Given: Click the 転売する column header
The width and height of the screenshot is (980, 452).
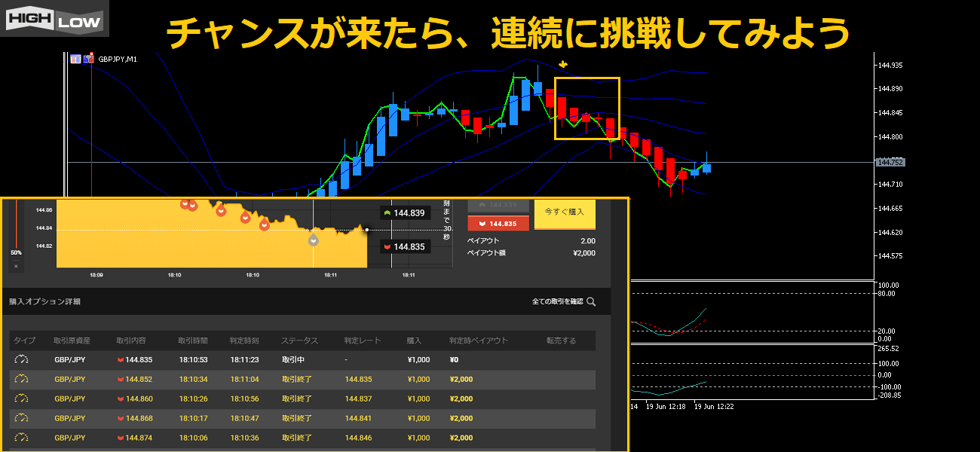Looking at the screenshot, I should (x=561, y=341).
